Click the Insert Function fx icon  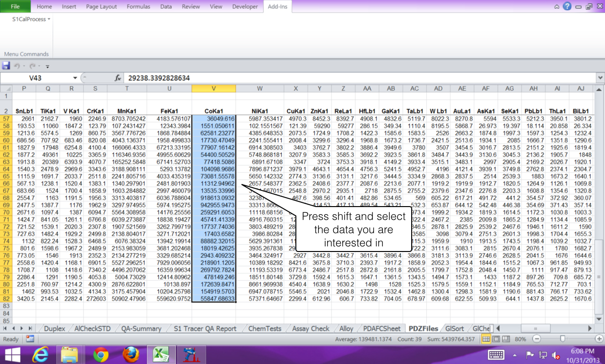coord(118,78)
